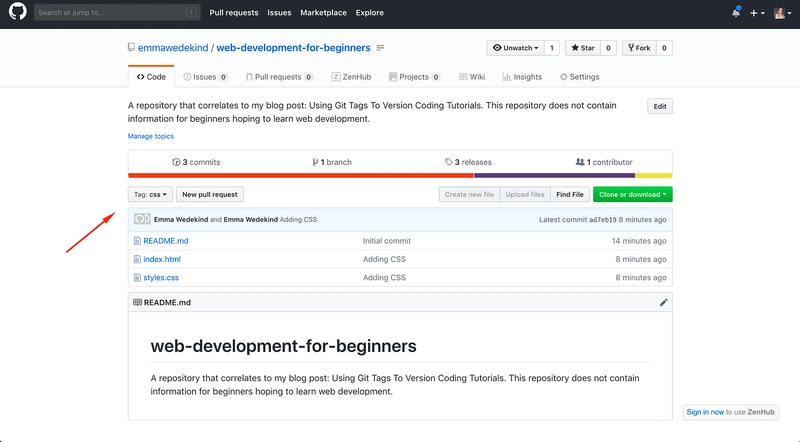View the 3 releases page
800x442 pixels.
(x=468, y=162)
